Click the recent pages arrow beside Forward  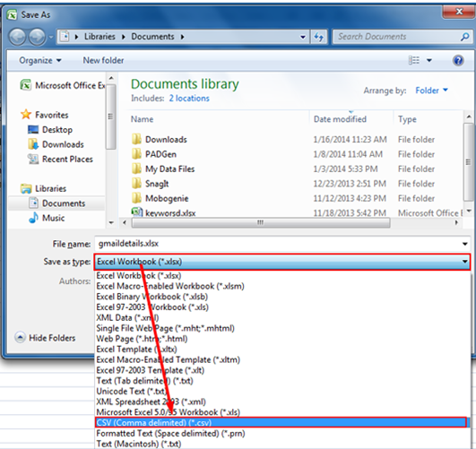(x=50, y=38)
